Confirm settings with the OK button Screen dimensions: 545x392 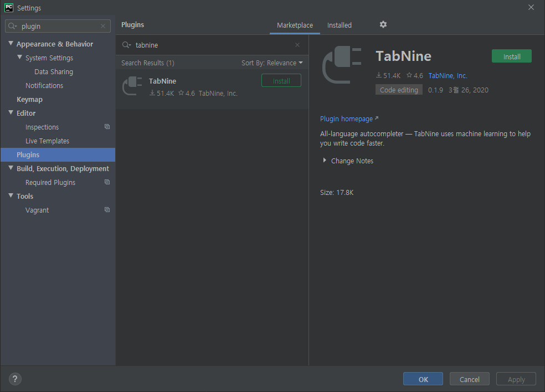(x=423, y=379)
